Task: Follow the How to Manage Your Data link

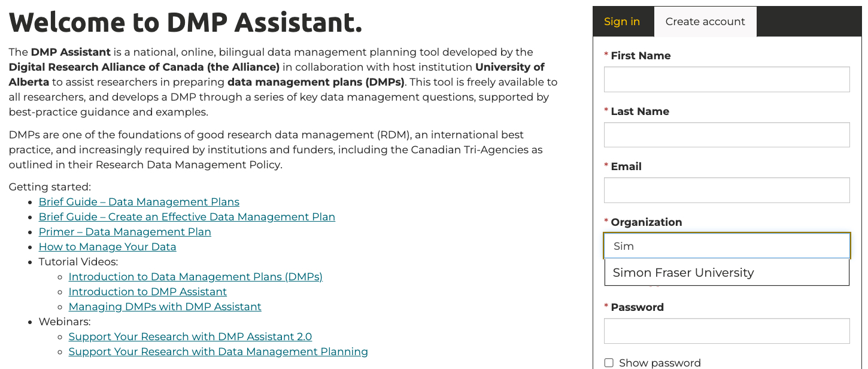Action: [x=107, y=247]
